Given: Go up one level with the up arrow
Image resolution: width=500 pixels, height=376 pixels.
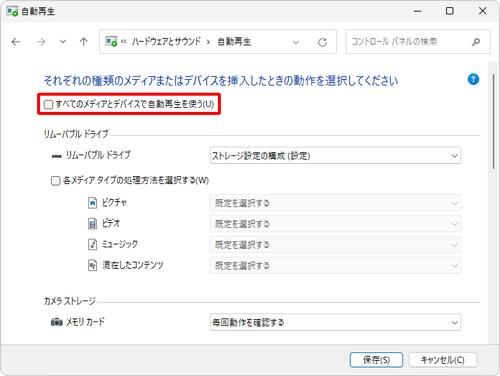Looking at the screenshot, I should coord(84,42).
